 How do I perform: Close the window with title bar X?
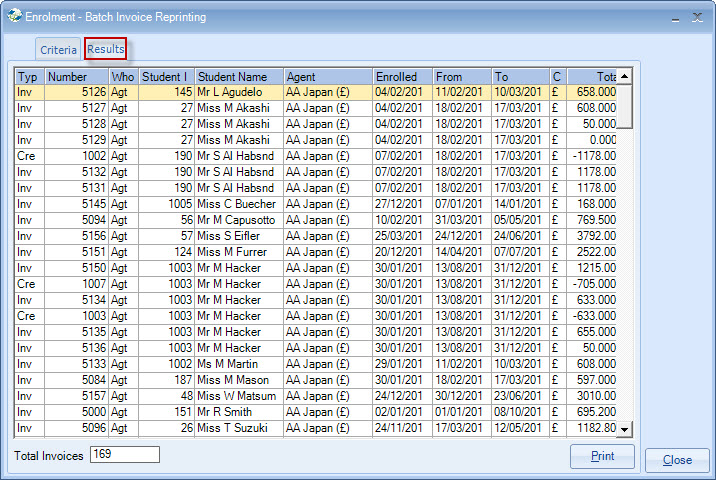click(697, 17)
